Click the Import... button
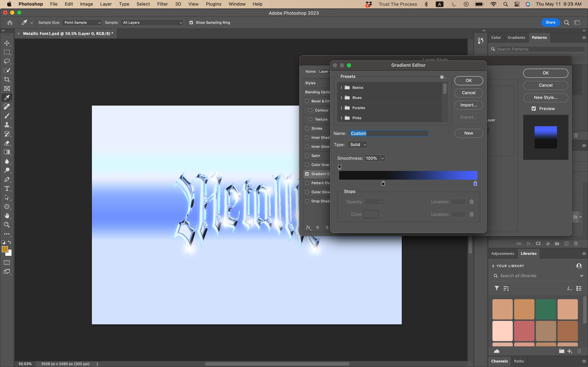 click(x=468, y=105)
